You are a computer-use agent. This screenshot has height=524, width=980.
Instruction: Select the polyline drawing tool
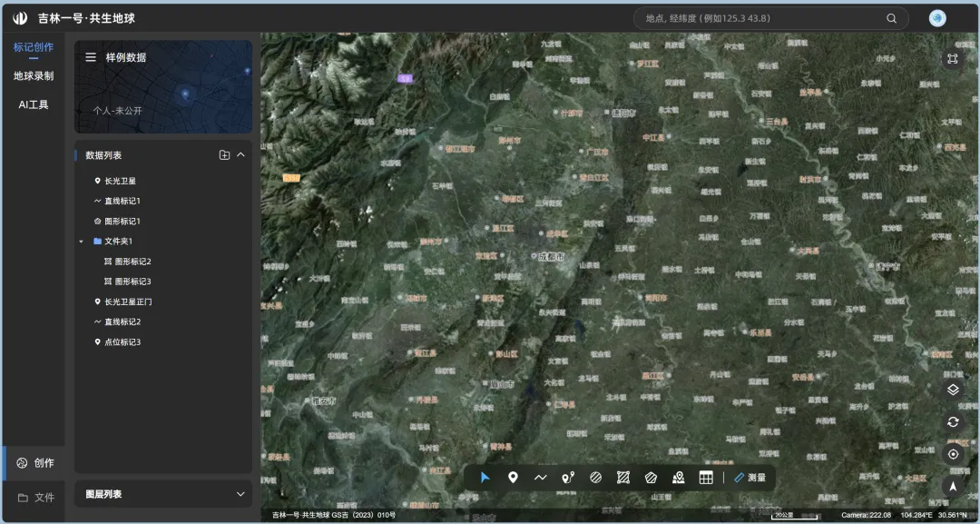pos(540,478)
